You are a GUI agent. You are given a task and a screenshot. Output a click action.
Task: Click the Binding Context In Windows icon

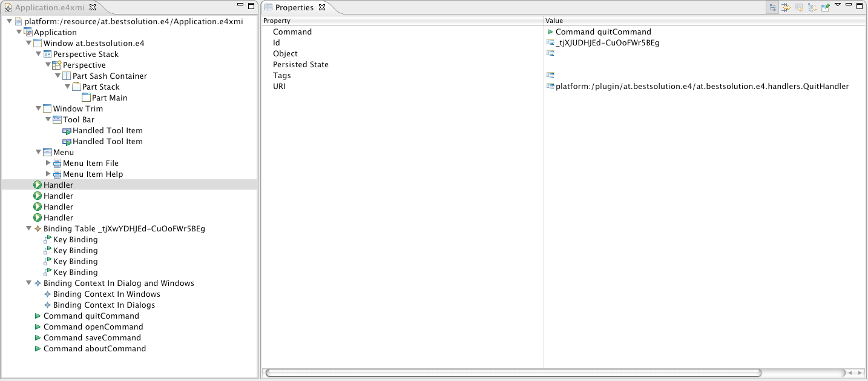48,294
